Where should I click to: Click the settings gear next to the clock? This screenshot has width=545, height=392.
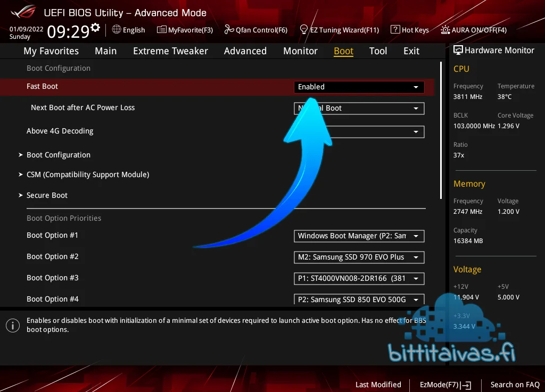95,28
